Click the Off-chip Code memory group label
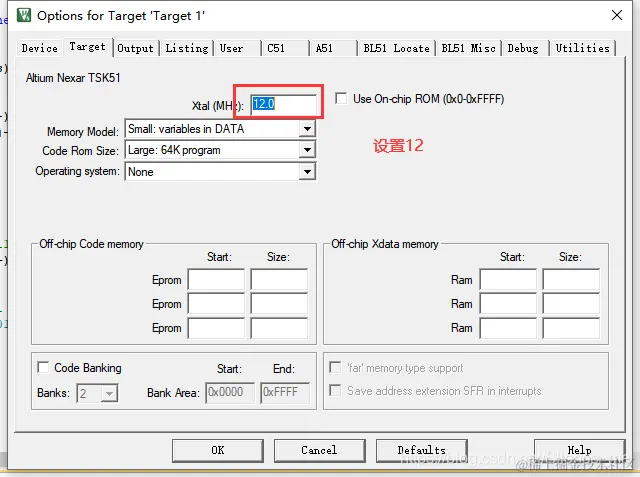The image size is (640, 477). pos(91,244)
